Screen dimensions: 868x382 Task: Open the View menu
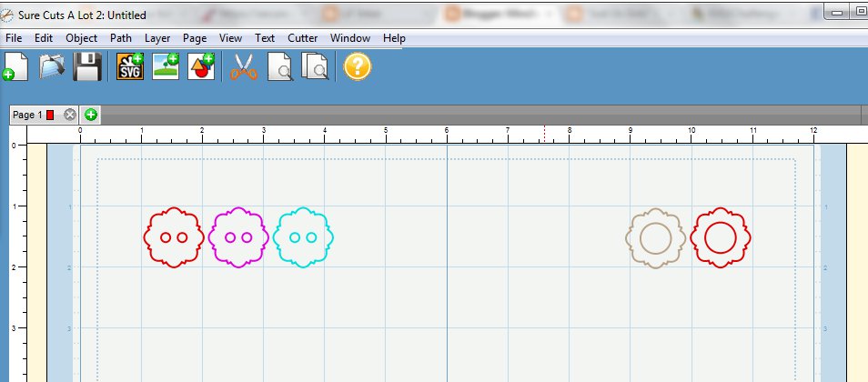230,38
